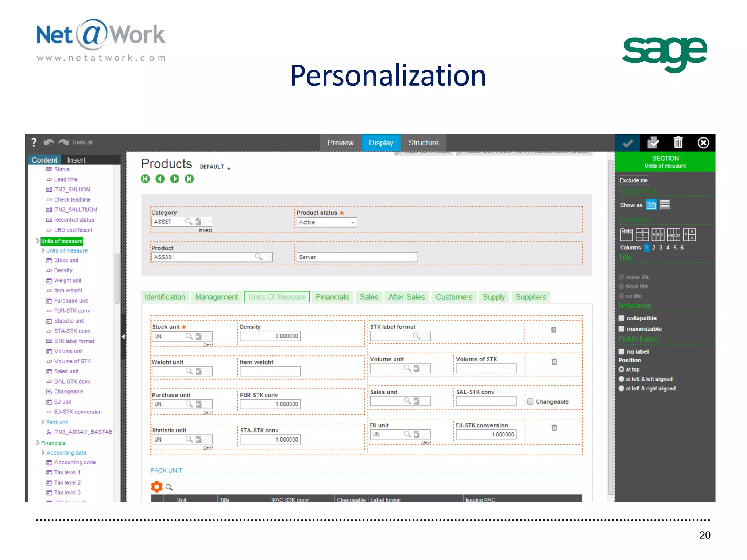Go to next record navigation icon

pos(175,179)
